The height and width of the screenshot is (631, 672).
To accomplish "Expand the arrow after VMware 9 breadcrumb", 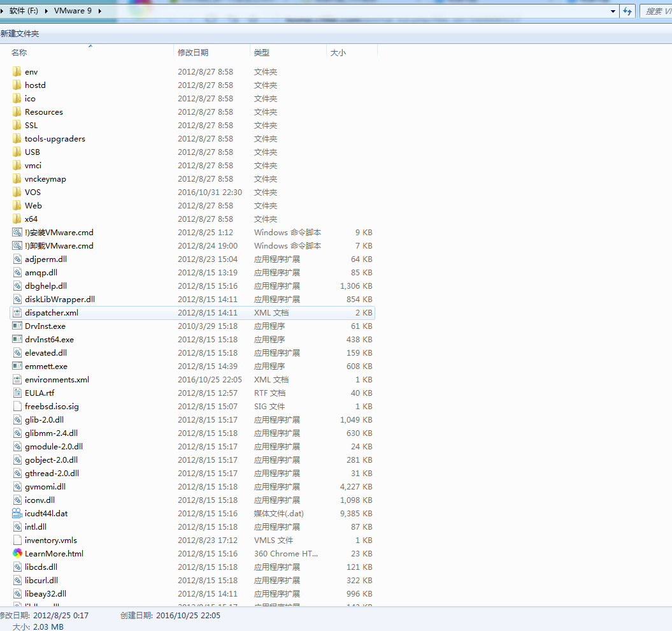I will pyautogui.click(x=100, y=11).
